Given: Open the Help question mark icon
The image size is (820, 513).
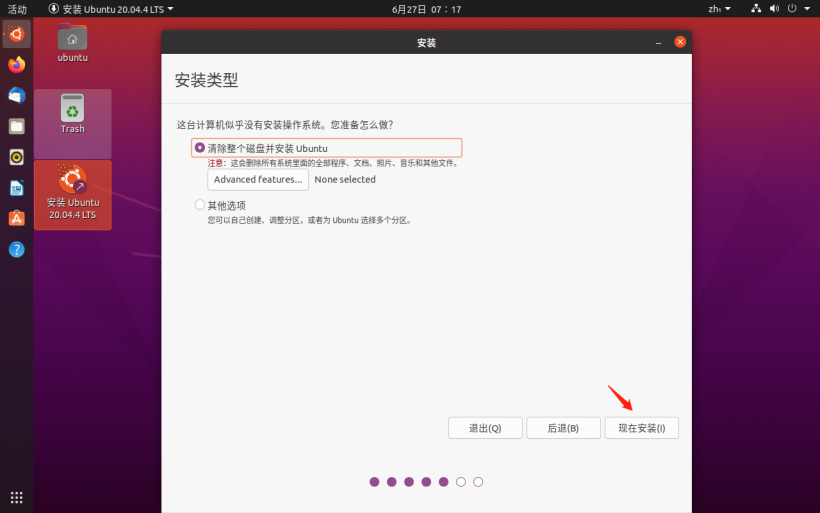Looking at the screenshot, I should click(16, 249).
